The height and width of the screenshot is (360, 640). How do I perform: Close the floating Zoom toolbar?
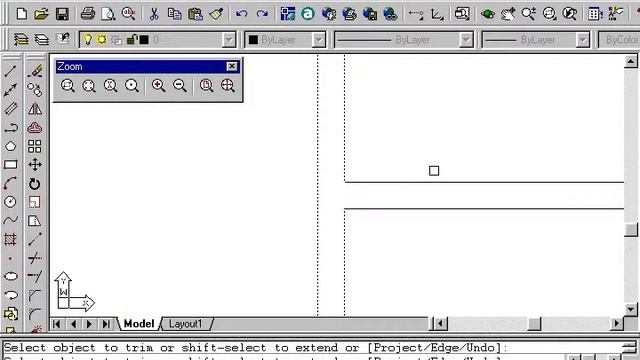point(232,67)
